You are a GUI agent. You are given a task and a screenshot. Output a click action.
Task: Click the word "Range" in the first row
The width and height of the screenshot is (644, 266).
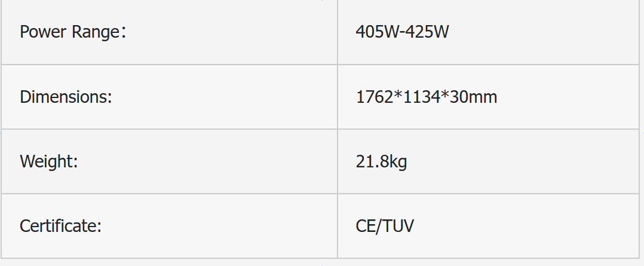(x=96, y=32)
